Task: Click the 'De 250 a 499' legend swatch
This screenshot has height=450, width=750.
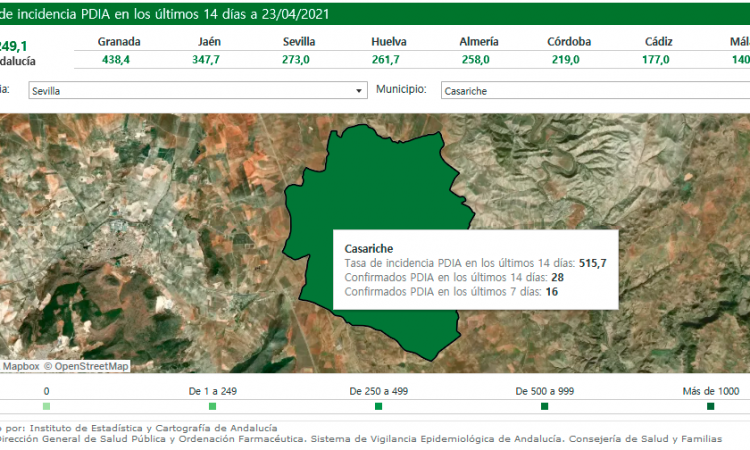Action: coord(378,407)
